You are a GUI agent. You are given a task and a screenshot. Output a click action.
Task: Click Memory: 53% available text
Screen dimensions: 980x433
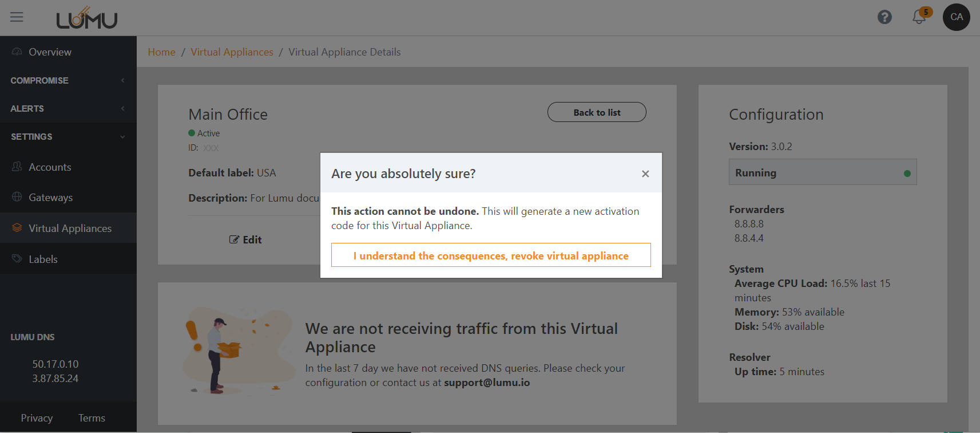(789, 312)
